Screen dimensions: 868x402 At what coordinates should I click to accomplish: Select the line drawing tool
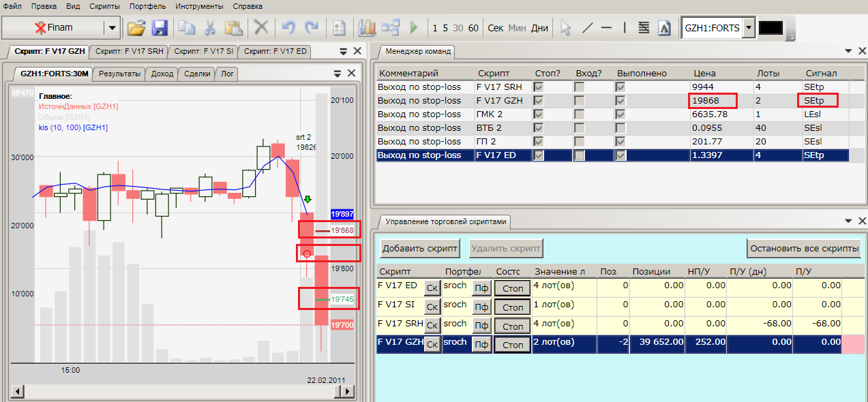[x=587, y=28]
